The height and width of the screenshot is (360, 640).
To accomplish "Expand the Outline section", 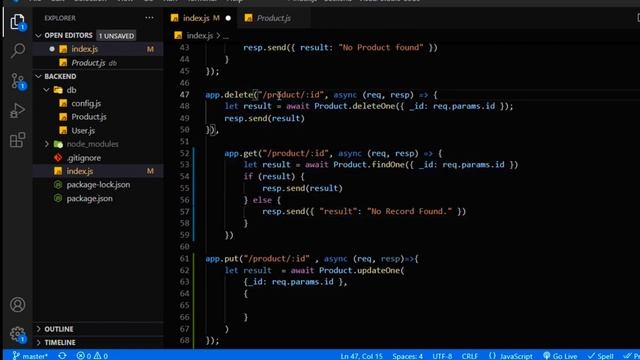I will [x=98, y=329].
